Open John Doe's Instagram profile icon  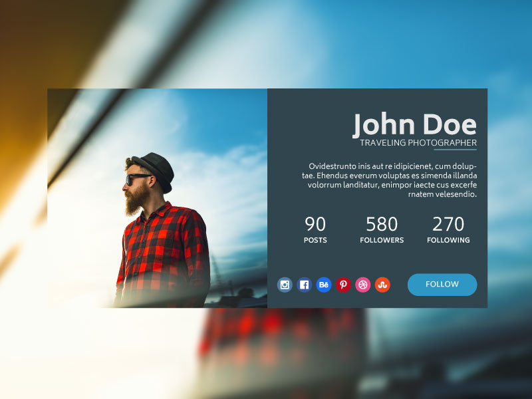(x=285, y=285)
